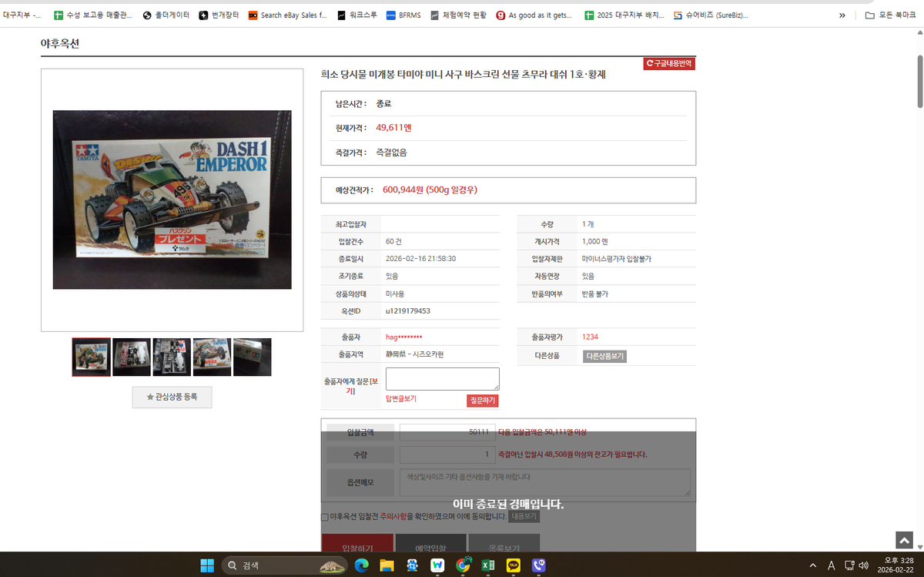Viewport: 924px width, 577px height.
Task: Open Excel from the taskbar
Action: click(488, 565)
